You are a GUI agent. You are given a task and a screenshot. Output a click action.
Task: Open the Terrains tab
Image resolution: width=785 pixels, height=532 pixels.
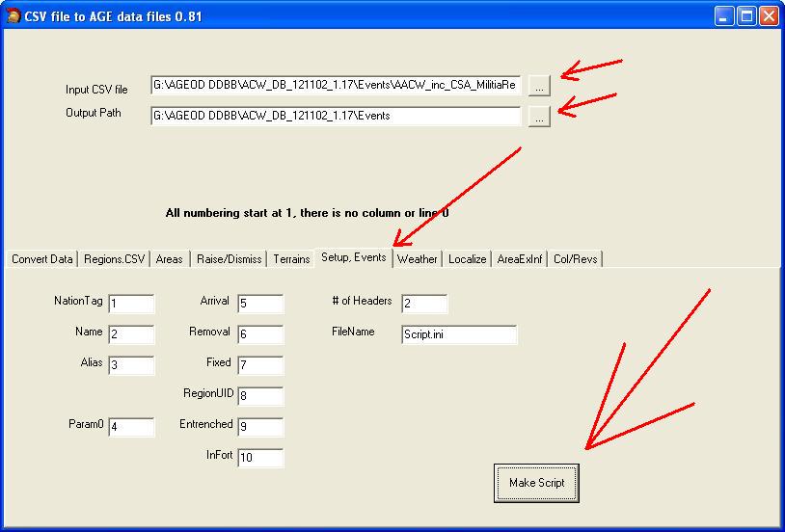pos(291,259)
